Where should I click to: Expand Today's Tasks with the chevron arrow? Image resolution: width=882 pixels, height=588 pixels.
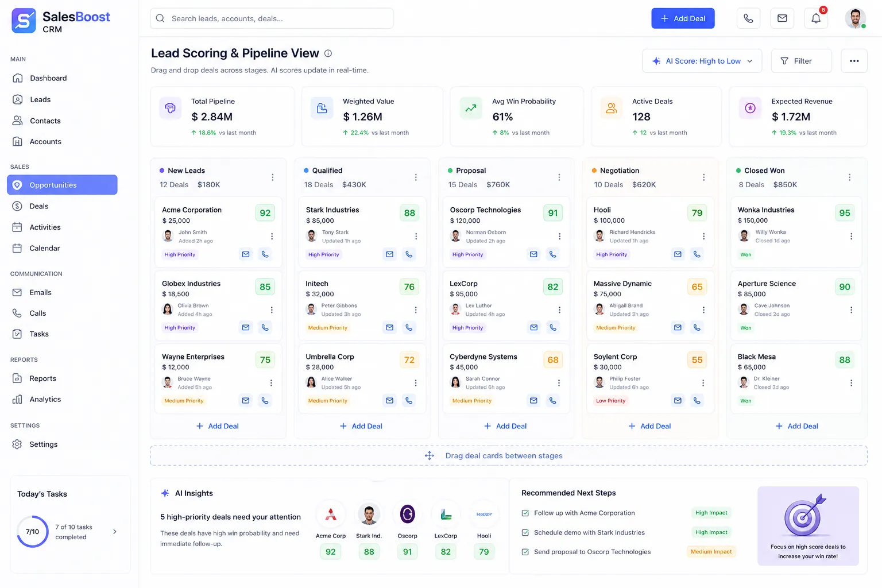tap(115, 532)
